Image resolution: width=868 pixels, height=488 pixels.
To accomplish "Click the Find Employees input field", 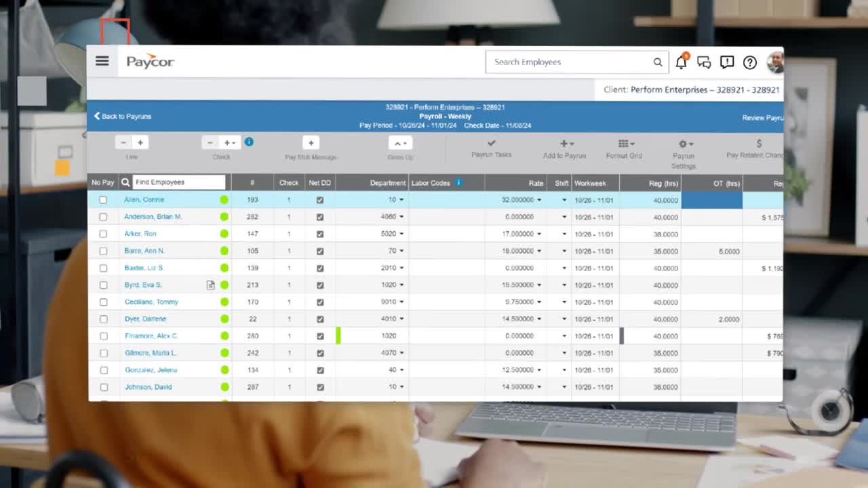I will tap(178, 182).
